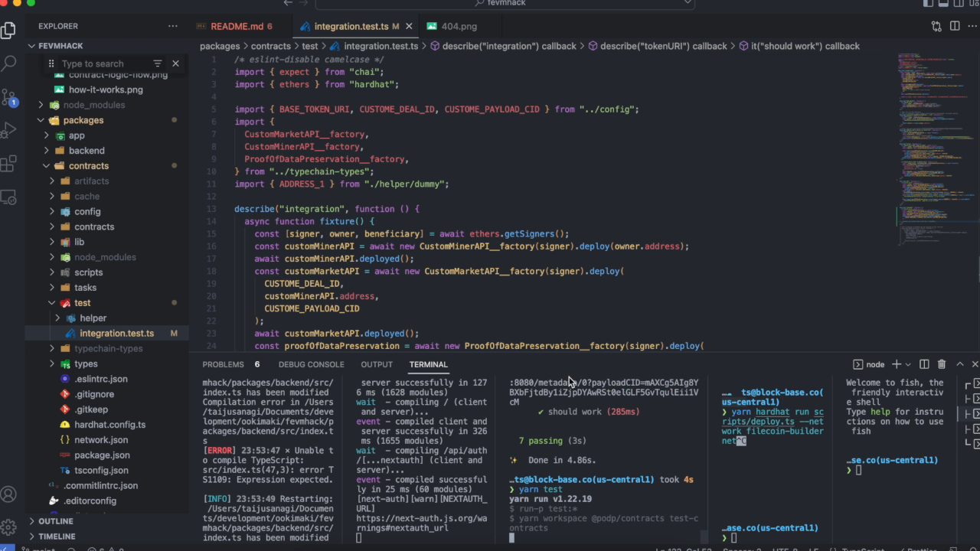980x551 pixels.
Task: Toggle primary sidebar layout button
Action: 929,3
